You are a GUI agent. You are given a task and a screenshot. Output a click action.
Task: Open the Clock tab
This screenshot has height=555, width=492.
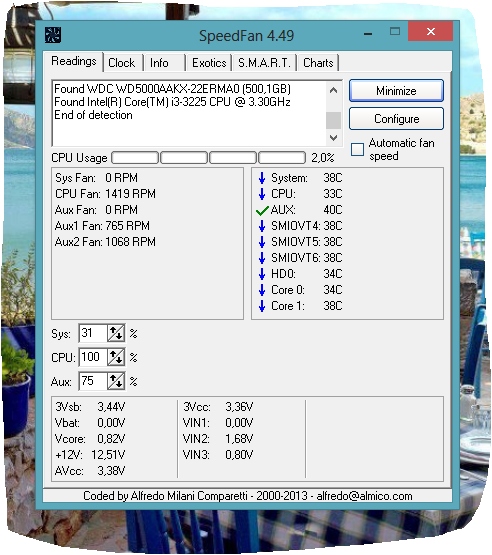click(x=122, y=63)
